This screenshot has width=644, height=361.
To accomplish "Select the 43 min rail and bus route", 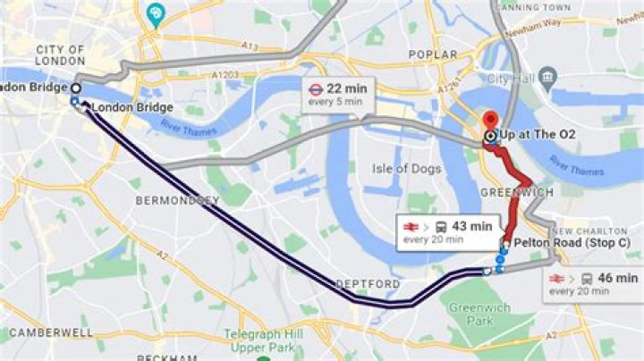I will (x=448, y=232).
